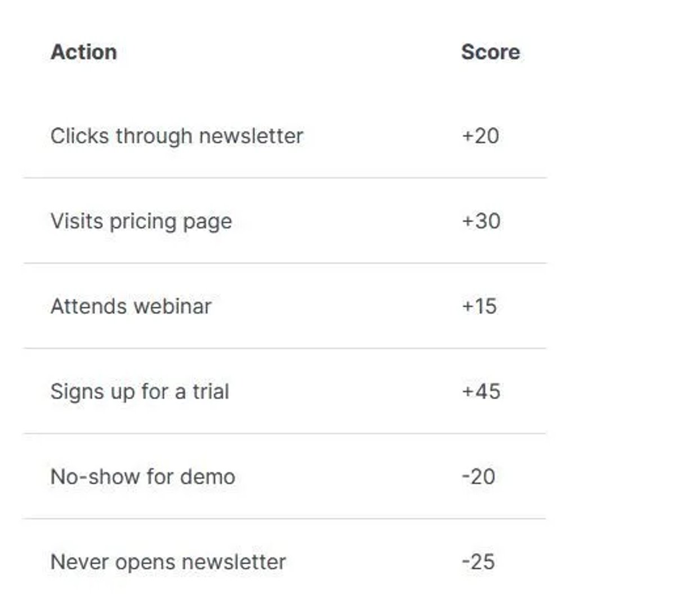Click the +20 score value
Image resolution: width=675 pixels, height=616 pixels.
click(480, 136)
